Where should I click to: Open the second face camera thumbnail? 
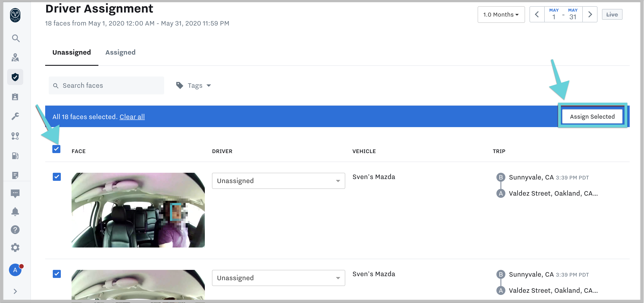click(138, 285)
